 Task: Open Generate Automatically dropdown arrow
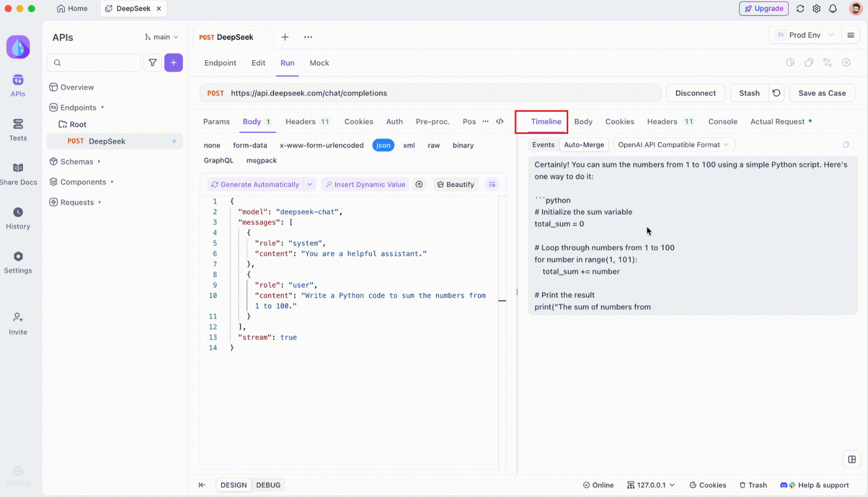[310, 185]
